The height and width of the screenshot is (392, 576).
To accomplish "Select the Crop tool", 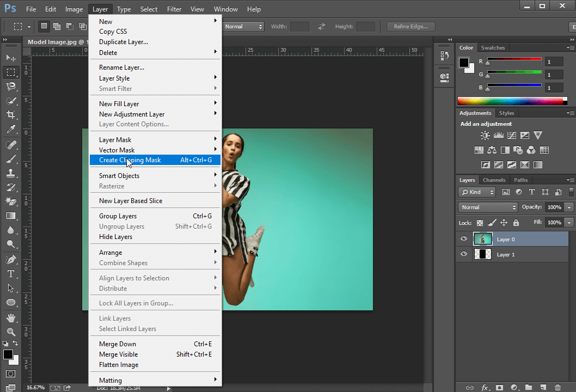I will [x=11, y=114].
